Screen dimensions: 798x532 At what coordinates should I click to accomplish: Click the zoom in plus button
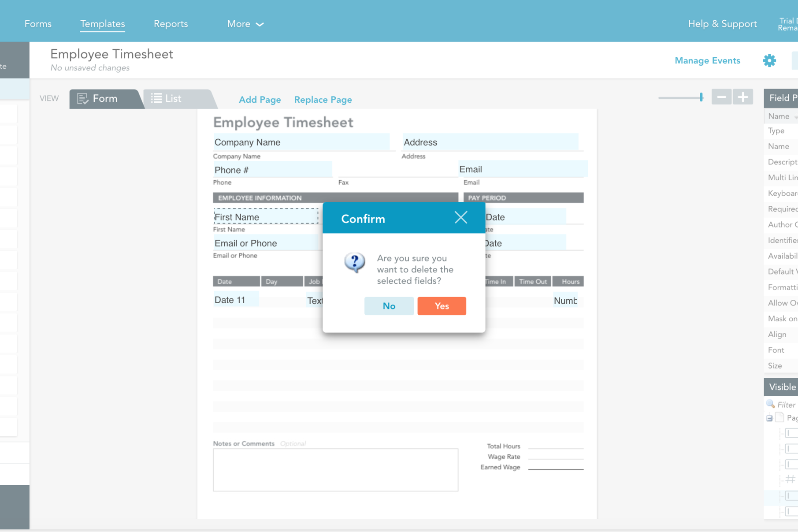(743, 97)
